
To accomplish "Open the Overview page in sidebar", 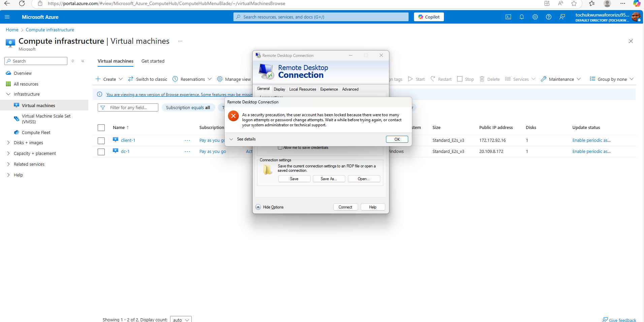I will point(23,73).
